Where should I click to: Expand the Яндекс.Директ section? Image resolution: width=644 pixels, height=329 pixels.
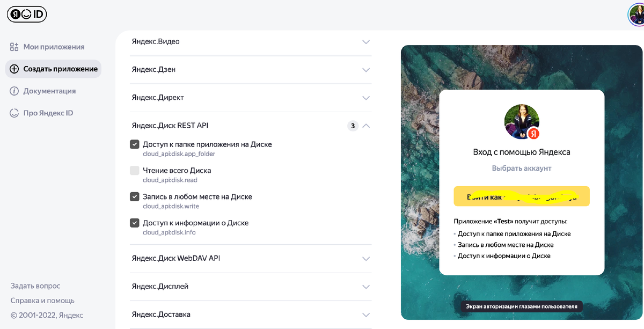(251, 98)
